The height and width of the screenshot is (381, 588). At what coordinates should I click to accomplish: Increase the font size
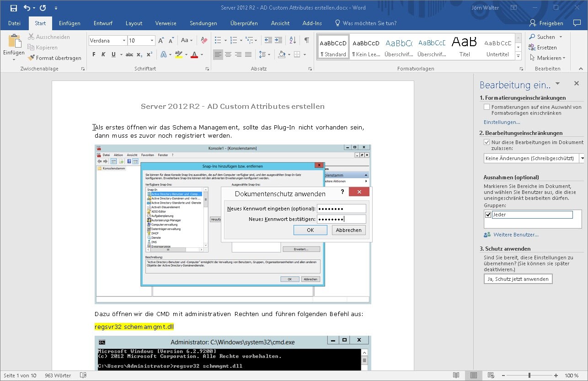pyautogui.click(x=161, y=40)
